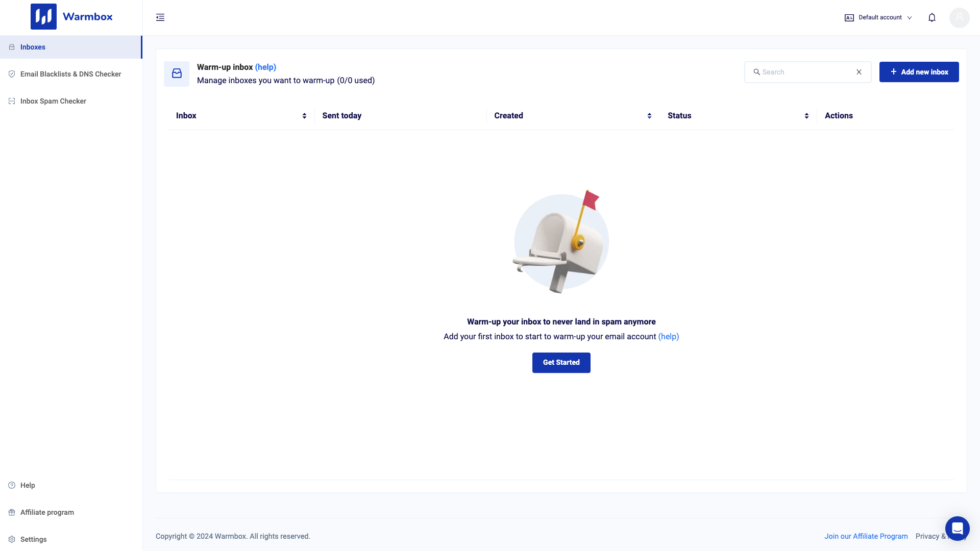Open the chat support bubble

[957, 528]
